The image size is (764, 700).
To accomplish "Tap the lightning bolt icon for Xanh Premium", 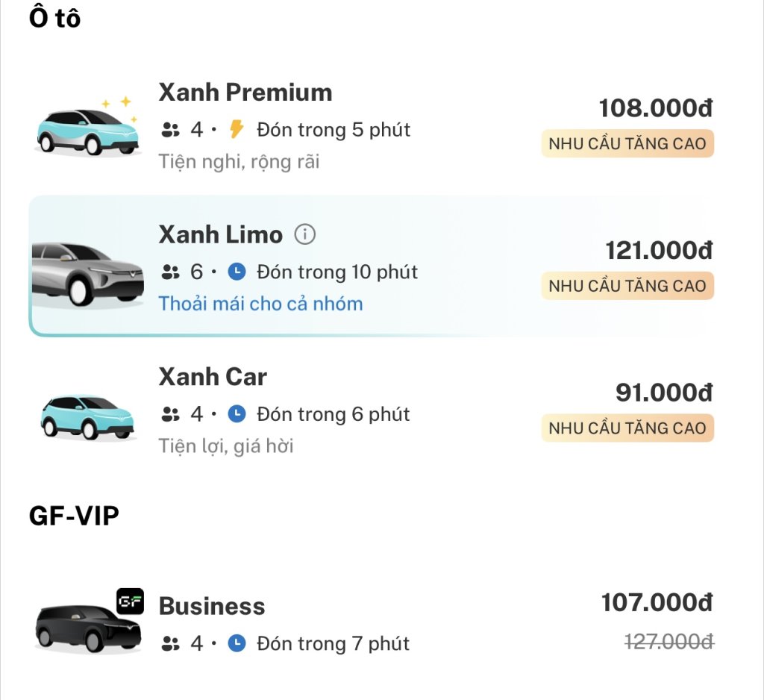I will tap(237, 130).
